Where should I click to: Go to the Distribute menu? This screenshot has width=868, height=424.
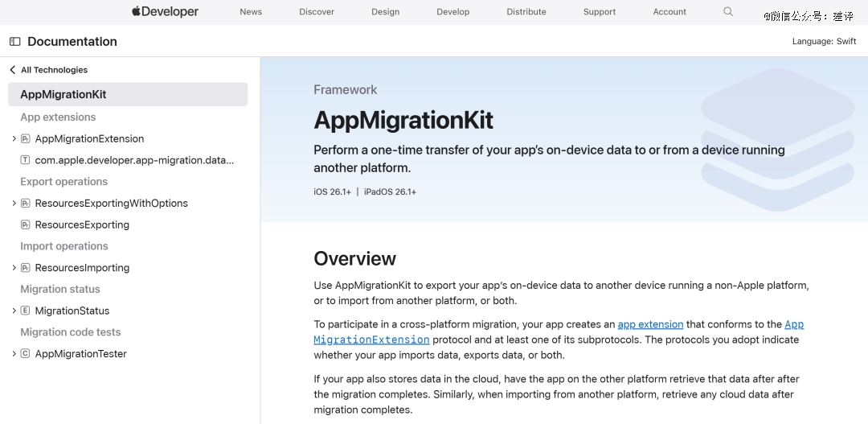click(x=526, y=12)
